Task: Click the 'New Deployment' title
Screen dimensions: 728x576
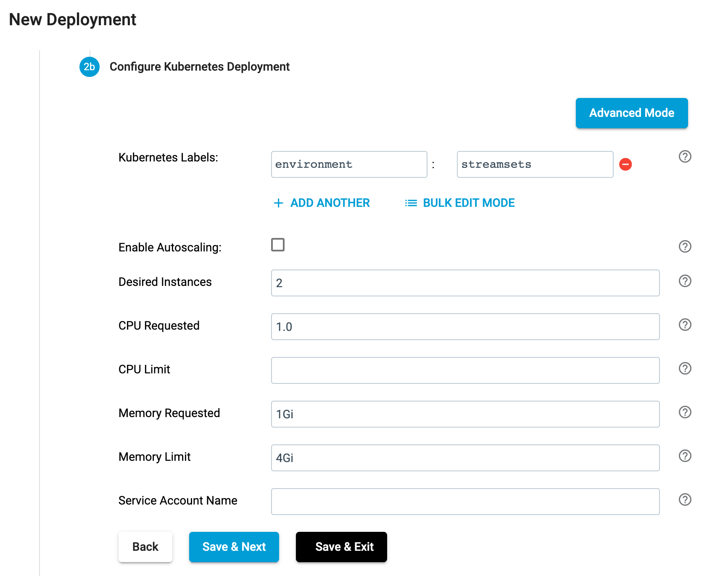Action: pyautogui.click(x=73, y=20)
